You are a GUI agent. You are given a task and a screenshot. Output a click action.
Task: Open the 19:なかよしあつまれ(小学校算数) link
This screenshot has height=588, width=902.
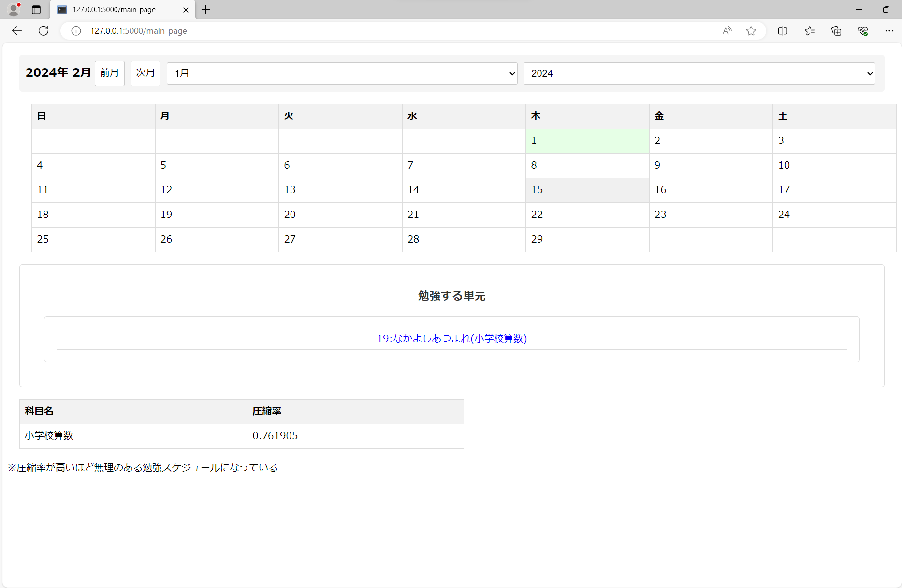pos(451,338)
